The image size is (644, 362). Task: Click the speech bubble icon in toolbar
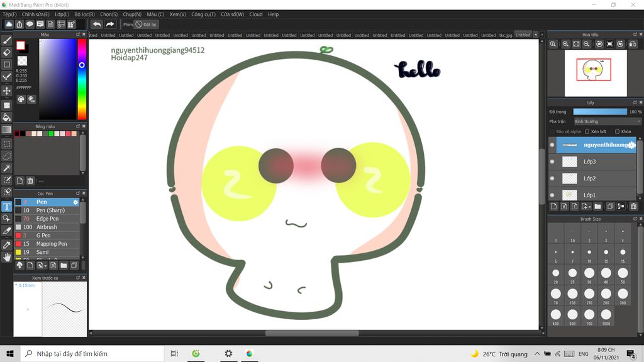tap(30, 25)
